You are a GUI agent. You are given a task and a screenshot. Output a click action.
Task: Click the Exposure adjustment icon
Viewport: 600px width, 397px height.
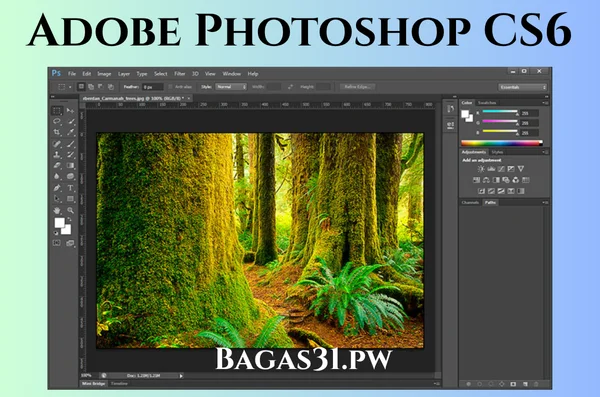(x=511, y=169)
